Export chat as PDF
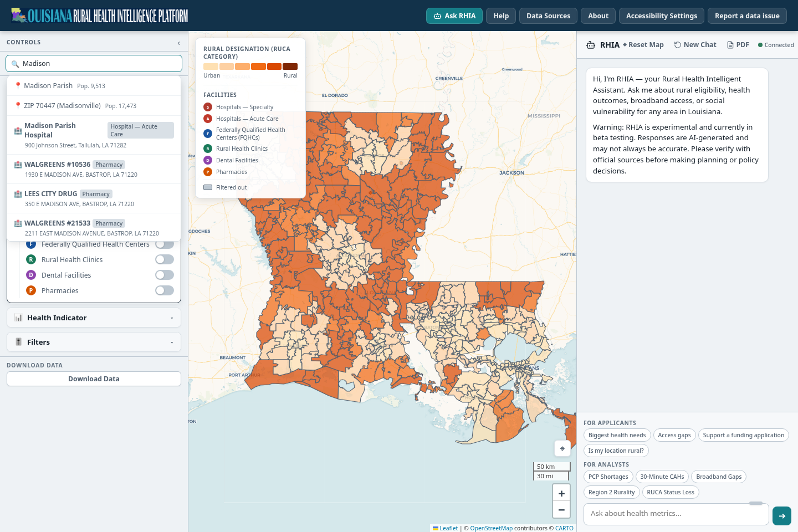The height and width of the screenshot is (532, 798). (x=738, y=45)
